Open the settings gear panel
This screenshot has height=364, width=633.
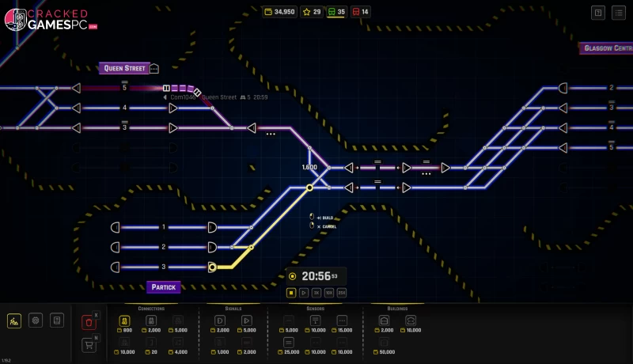coord(35,320)
